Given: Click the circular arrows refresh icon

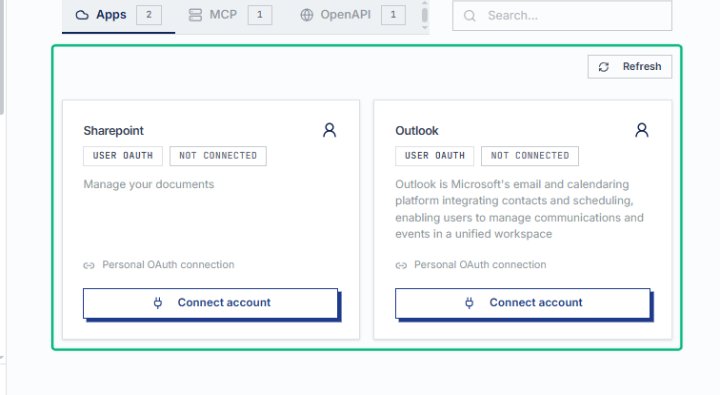Looking at the screenshot, I should (x=603, y=67).
